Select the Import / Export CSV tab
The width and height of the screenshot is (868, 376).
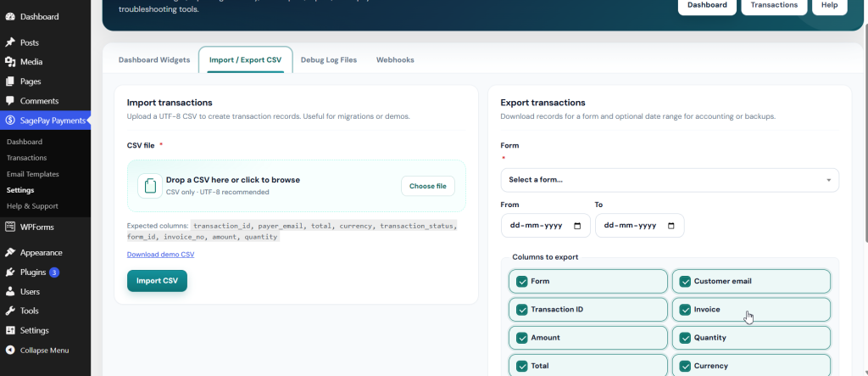pos(245,60)
